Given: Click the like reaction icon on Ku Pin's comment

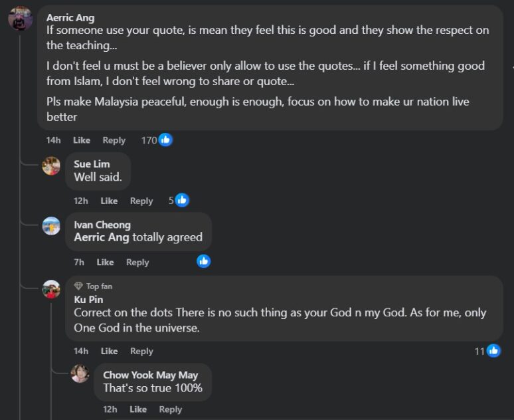Looking at the screenshot, I should coord(493,351).
